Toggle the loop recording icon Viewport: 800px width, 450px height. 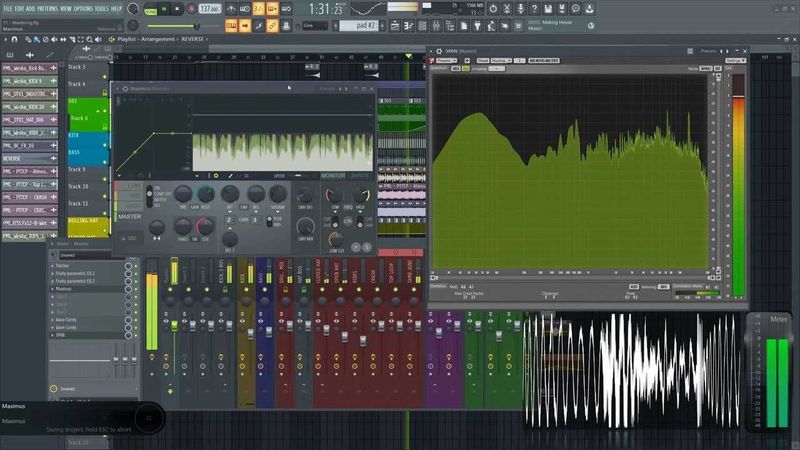pyautogui.click(x=286, y=9)
